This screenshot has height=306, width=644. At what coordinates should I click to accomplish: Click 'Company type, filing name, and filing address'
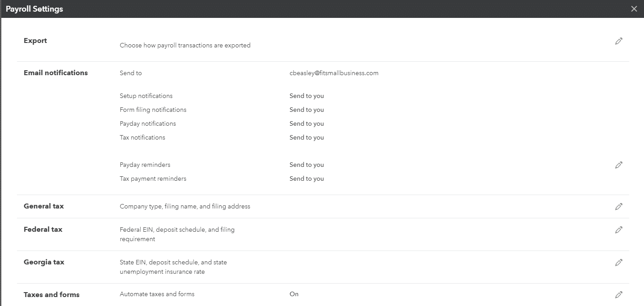(185, 206)
